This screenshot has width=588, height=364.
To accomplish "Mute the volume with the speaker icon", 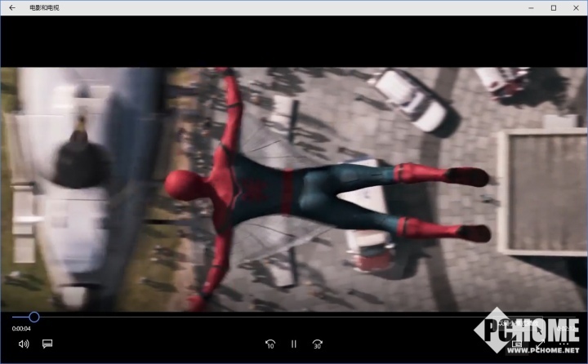I will pyautogui.click(x=24, y=344).
